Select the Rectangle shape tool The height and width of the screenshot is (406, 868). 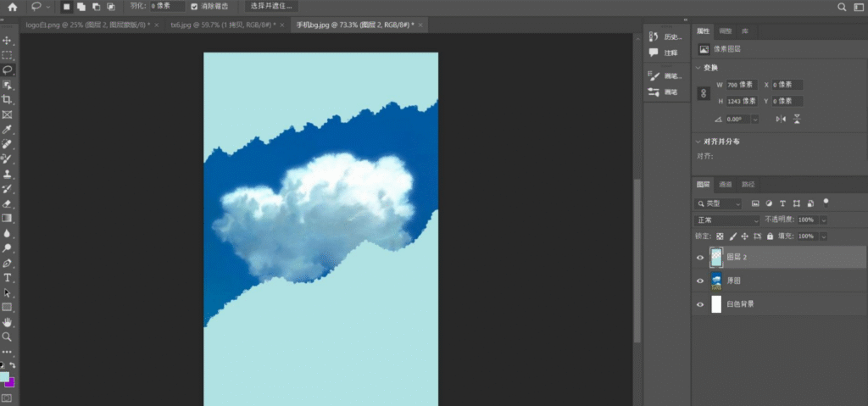[7, 307]
